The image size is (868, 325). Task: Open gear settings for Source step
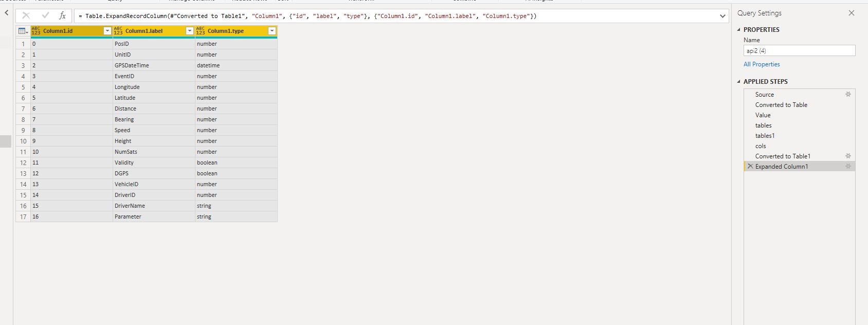coord(848,94)
